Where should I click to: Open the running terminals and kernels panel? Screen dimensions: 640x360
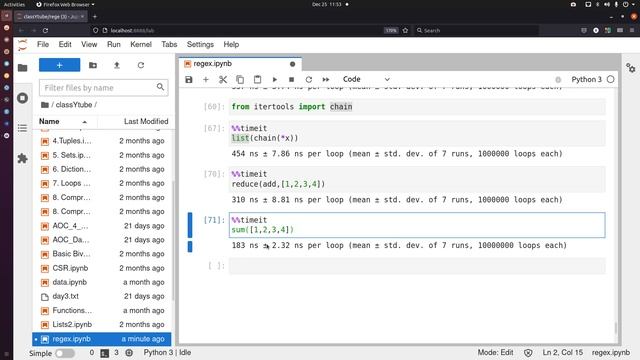point(22,98)
